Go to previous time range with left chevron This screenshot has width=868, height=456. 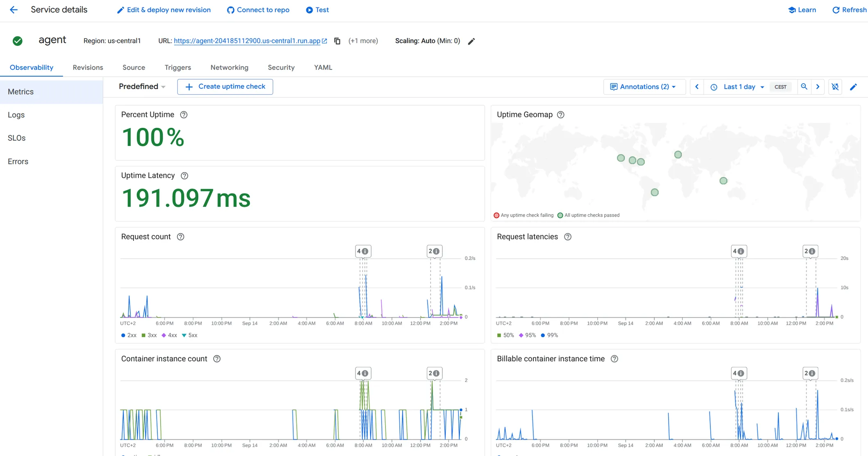click(697, 87)
